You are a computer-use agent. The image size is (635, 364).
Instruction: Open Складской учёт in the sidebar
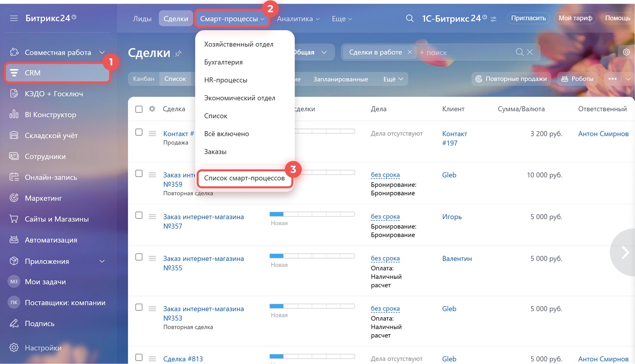coord(51,136)
